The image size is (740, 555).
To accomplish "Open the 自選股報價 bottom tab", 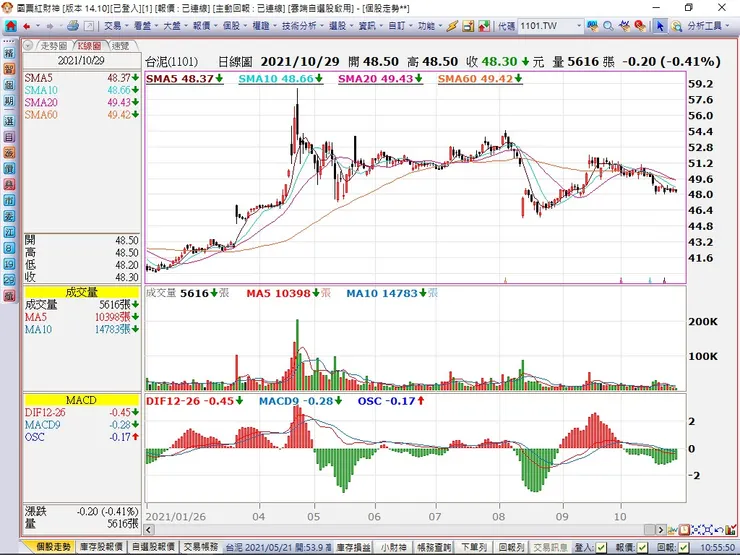I will coord(153,547).
